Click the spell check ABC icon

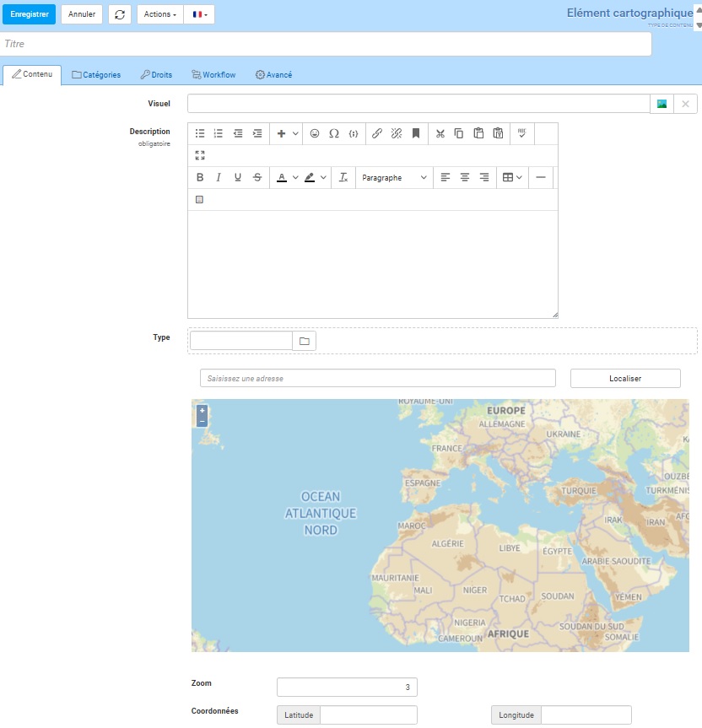pyautogui.click(x=521, y=133)
